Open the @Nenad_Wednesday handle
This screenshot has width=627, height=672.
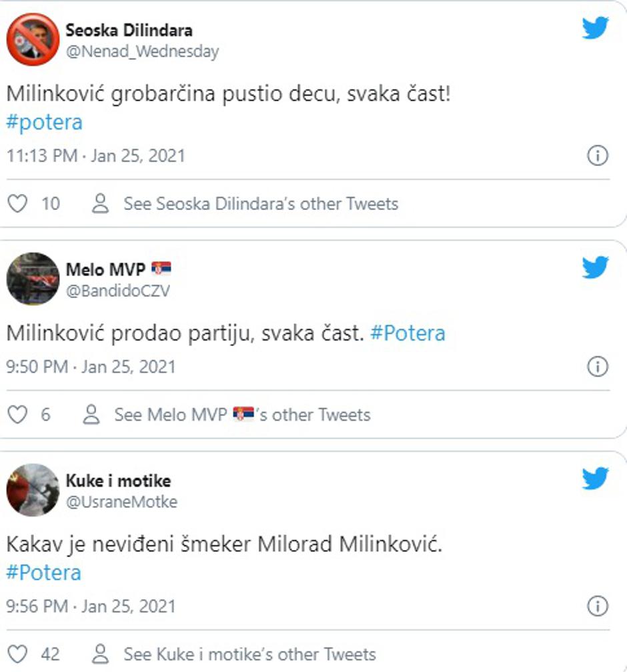tap(142, 51)
